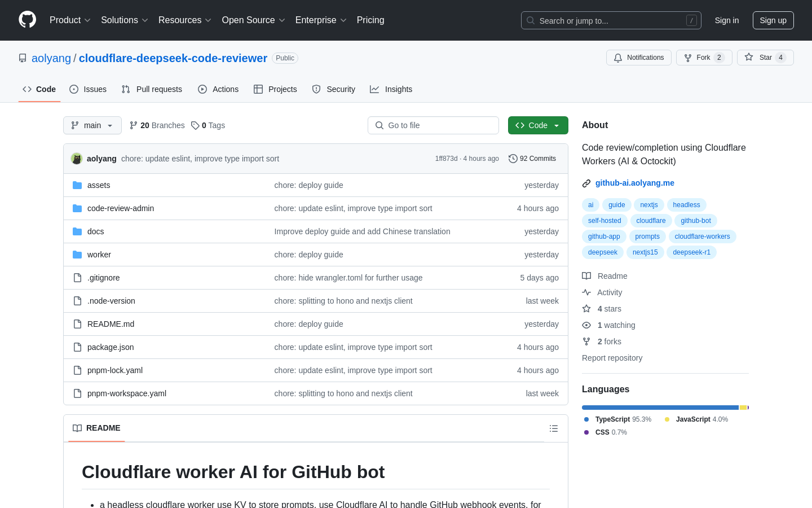
Task: Open the README outline list icon
Action: (x=554, y=428)
